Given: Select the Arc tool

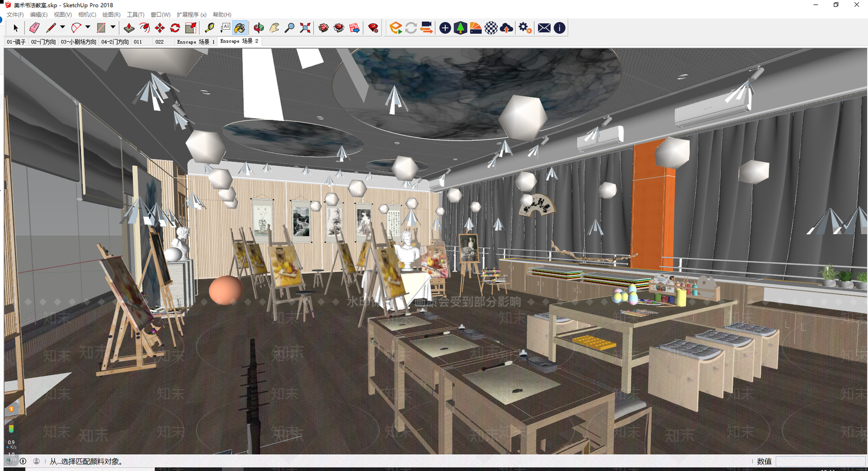Looking at the screenshot, I should (x=76, y=28).
